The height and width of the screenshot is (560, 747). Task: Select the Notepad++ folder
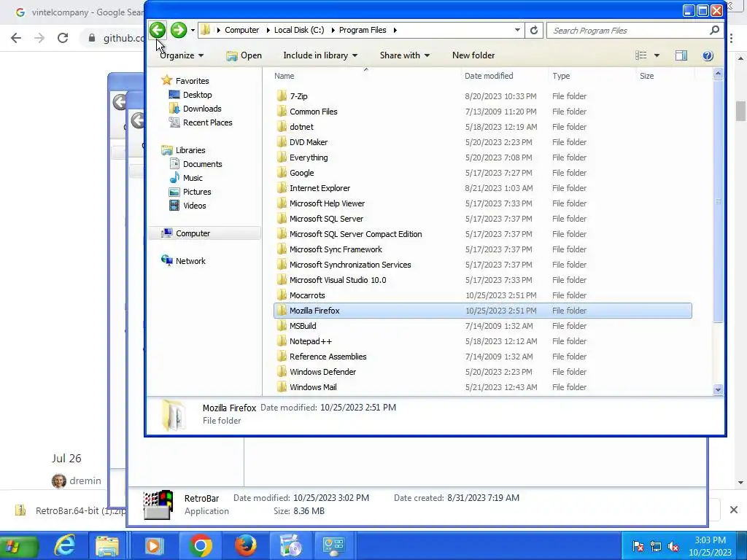[310, 341]
